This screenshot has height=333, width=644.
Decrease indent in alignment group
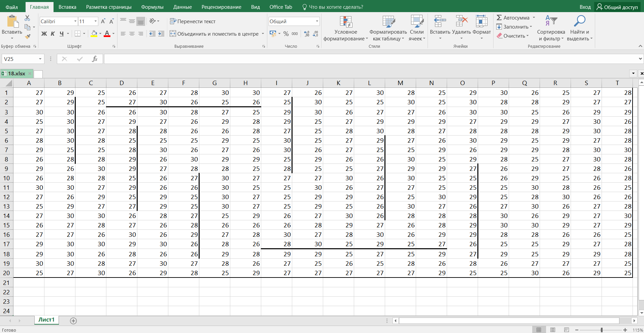point(152,34)
